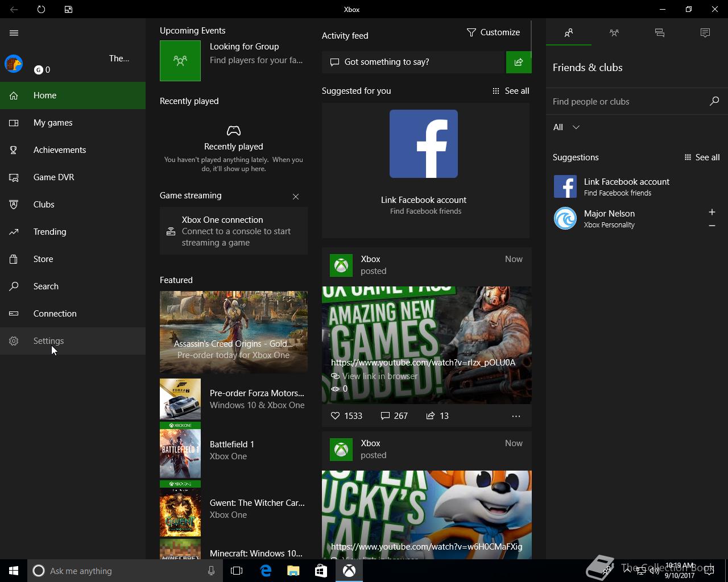Dismiss the Game streaming section
The width and height of the screenshot is (728, 582).
[x=296, y=197]
